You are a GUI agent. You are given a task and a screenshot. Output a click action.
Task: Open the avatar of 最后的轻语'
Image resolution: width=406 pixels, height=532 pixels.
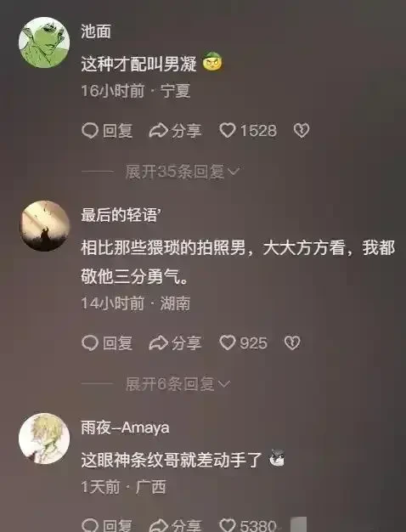44,225
